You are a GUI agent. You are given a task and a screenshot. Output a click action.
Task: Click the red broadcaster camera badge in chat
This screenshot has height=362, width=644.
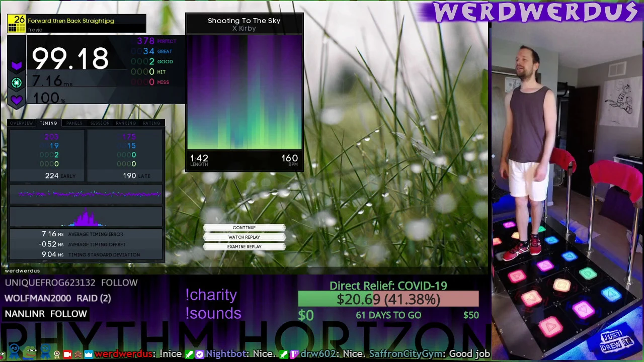(x=67, y=354)
